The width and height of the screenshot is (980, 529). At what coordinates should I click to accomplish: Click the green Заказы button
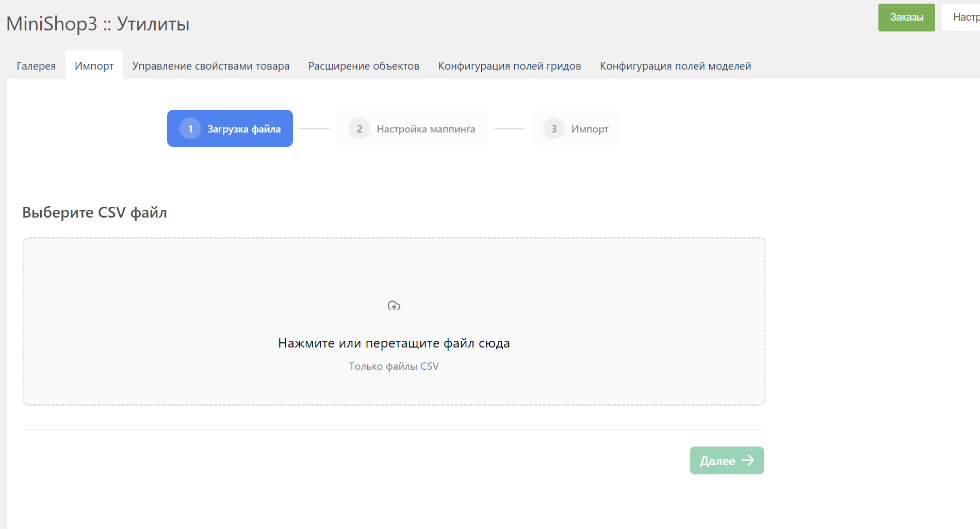pyautogui.click(x=906, y=18)
